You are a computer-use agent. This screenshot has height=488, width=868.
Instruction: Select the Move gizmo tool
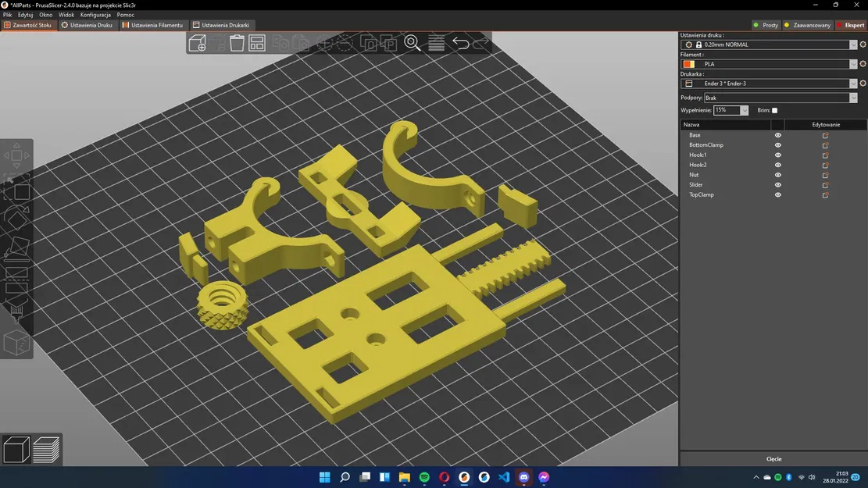(x=16, y=155)
